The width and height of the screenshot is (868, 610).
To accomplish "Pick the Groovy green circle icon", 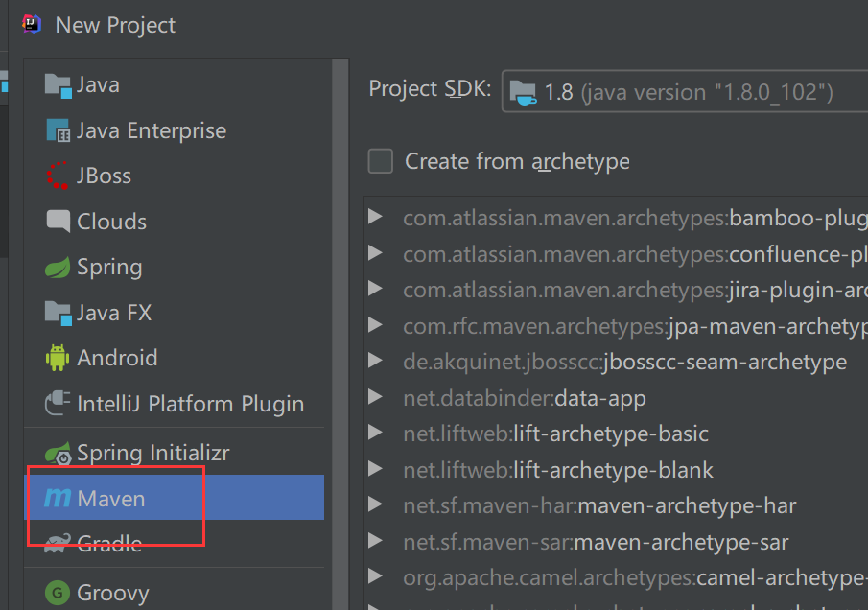I will 59,592.
